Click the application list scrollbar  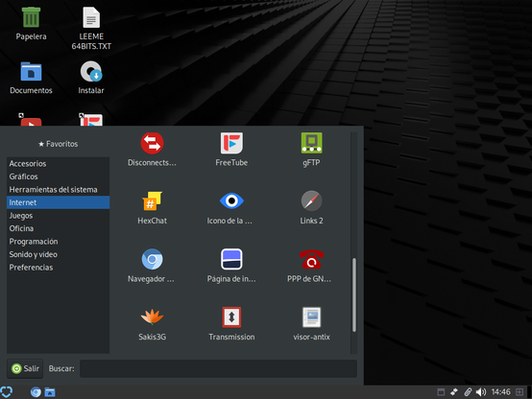pyautogui.click(x=354, y=294)
